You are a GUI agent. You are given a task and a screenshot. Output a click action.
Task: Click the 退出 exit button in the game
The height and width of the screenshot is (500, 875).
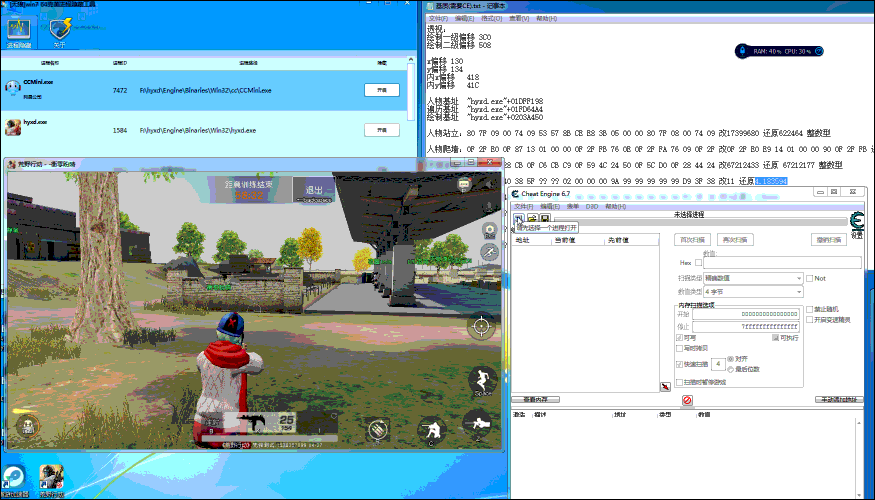point(313,190)
